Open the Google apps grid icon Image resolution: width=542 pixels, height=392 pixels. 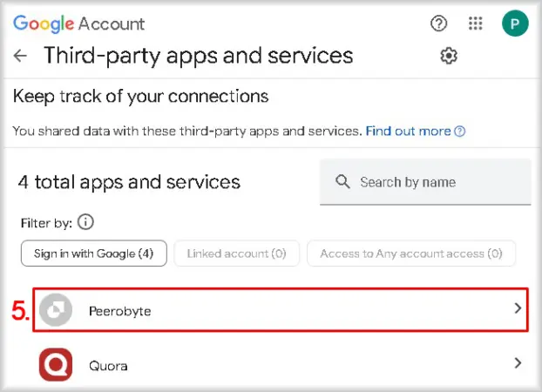click(x=475, y=24)
